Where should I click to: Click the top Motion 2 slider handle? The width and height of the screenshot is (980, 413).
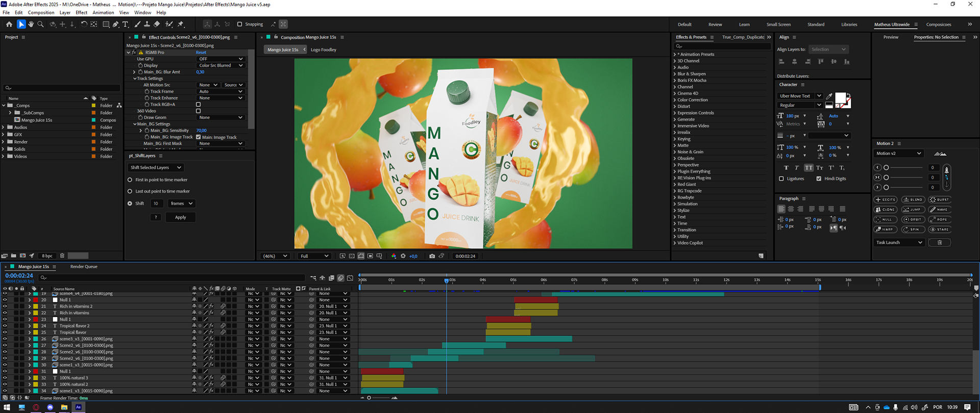coord(886,167)
